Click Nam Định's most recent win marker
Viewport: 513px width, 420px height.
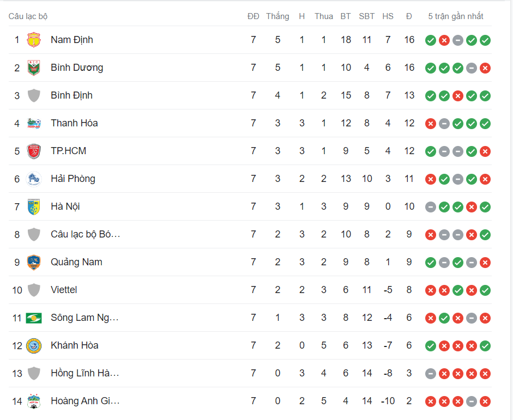485,40
